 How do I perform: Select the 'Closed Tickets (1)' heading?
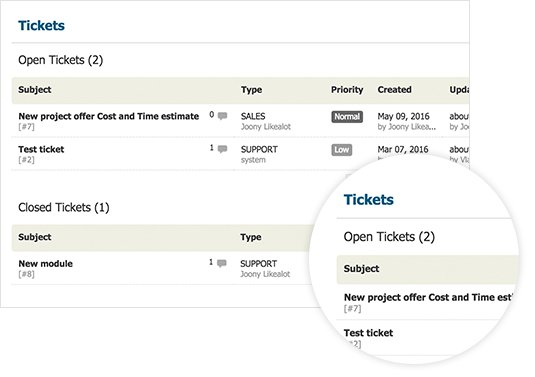pyautogui.click(x=63, y=207)
